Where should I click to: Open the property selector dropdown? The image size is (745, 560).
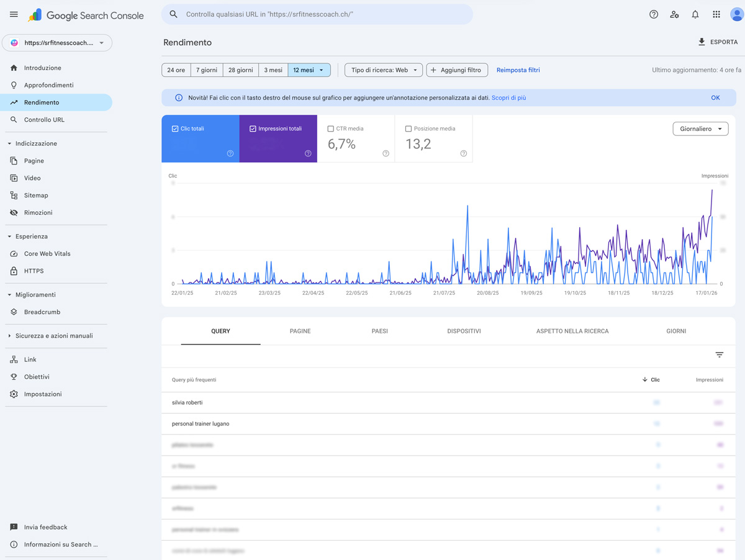57,43
